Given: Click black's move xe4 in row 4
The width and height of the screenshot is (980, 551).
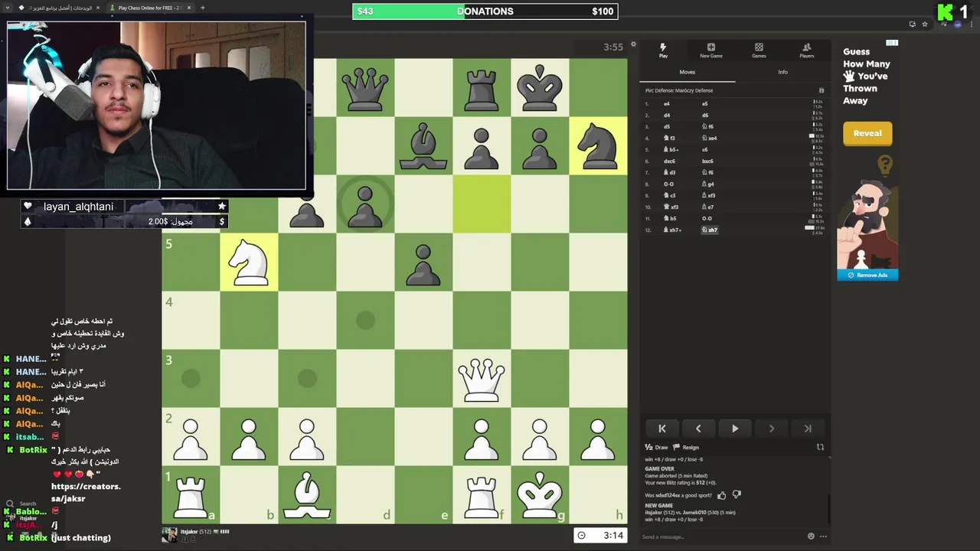Looking at the screenshot, I should tap(710, 138).
